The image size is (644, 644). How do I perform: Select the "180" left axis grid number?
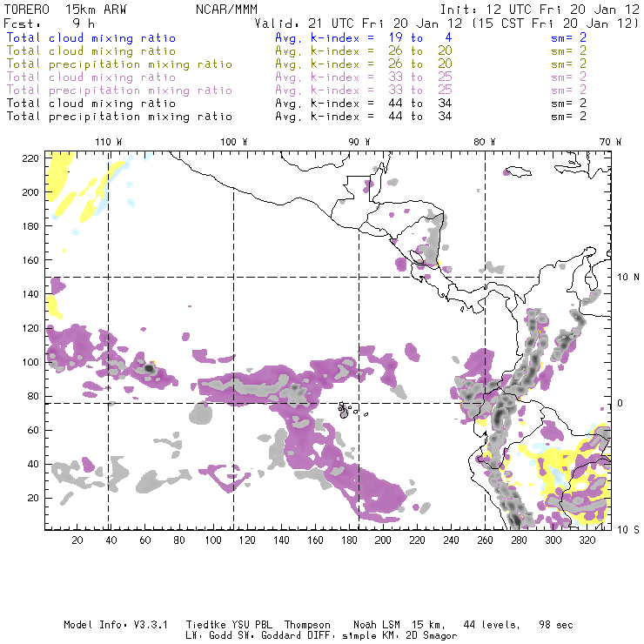[30, 226]
